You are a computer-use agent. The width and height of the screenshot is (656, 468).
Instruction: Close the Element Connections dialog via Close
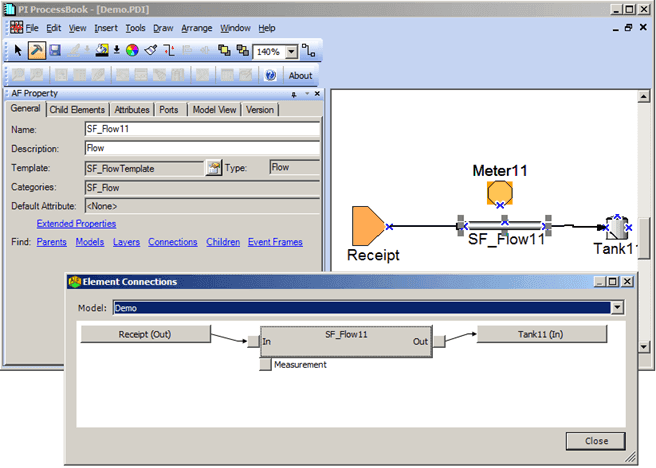(x=596, y=441)
